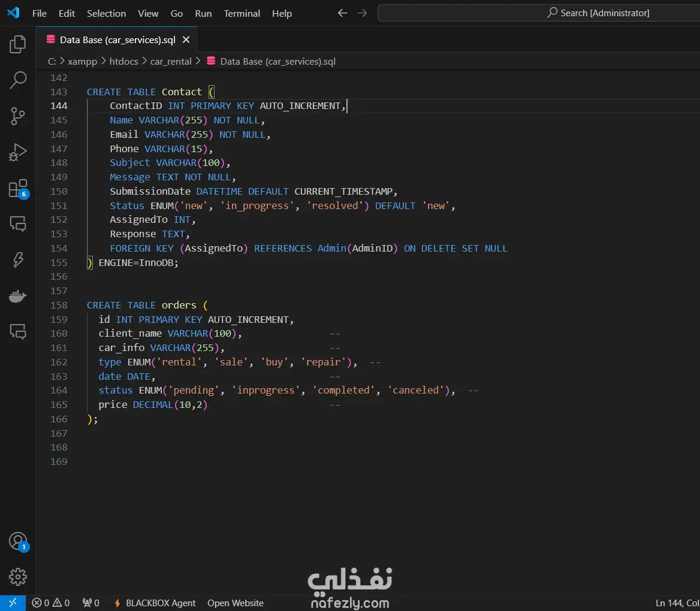Place cursor on 'ENGINE=InnoDB;' text
This screenshot has height=611, width=700.
(x=138, y=262)
